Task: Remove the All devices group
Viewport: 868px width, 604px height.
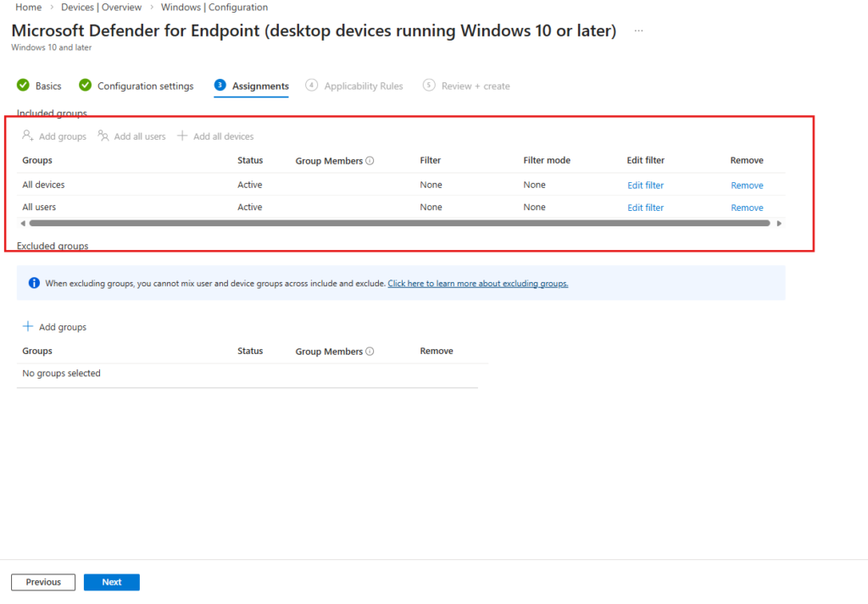Action: (x=747, y=186)
